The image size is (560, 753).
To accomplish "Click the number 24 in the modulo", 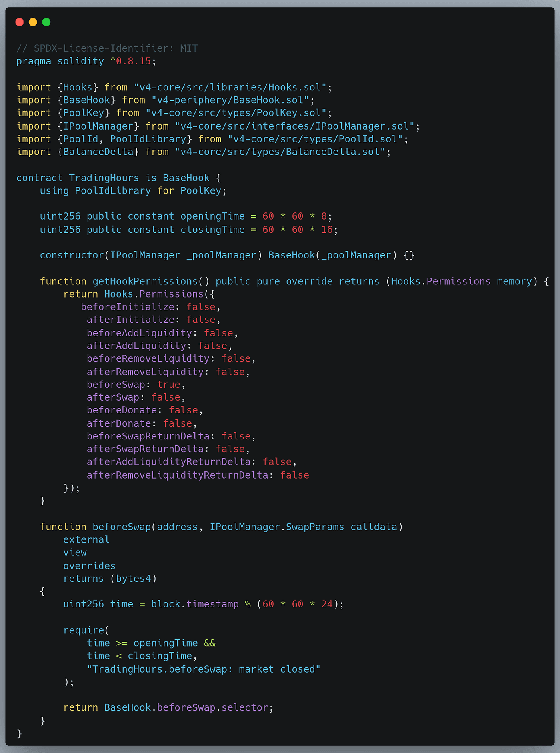I will pyautogui.click(x=327, y=604).
